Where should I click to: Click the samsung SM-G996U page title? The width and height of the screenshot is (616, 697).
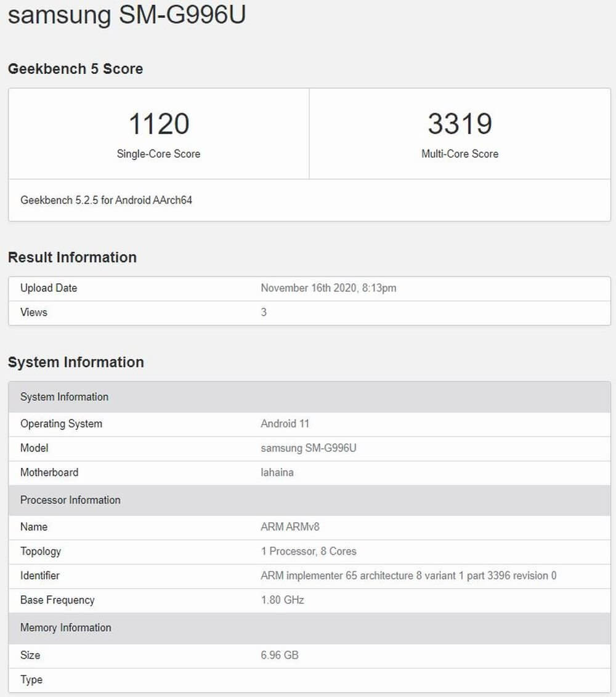tap(126, 15)
